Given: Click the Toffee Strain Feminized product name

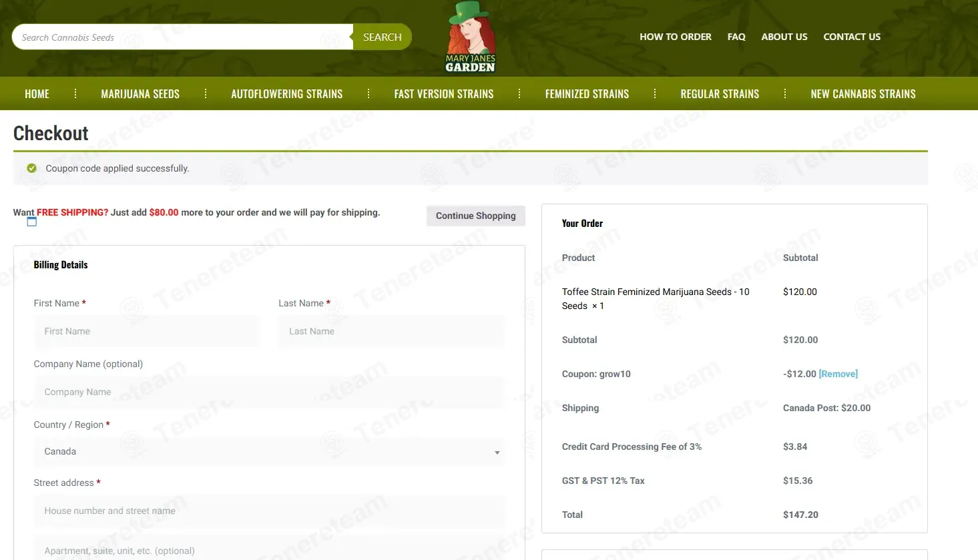Looking at the screenshot, I should click(656, 298).
